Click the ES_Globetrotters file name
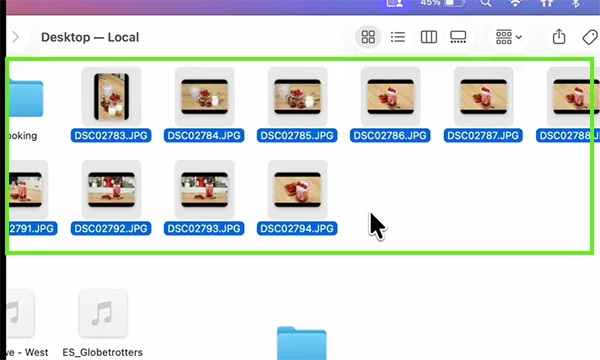600x360 pixels. 103,352
